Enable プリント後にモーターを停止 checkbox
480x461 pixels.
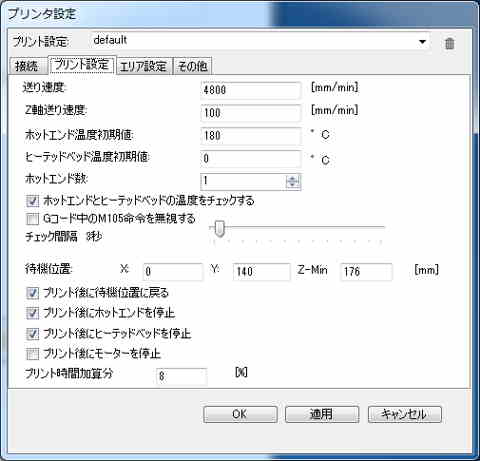coord(33,354)
